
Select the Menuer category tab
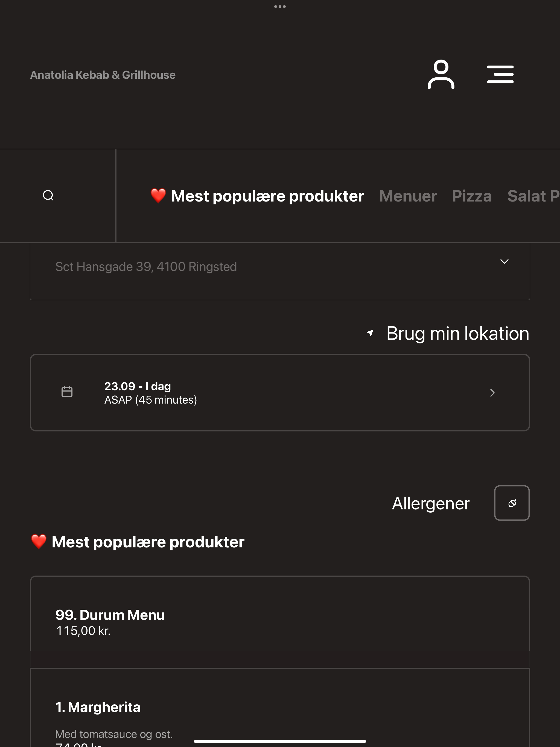pos(408,196)
